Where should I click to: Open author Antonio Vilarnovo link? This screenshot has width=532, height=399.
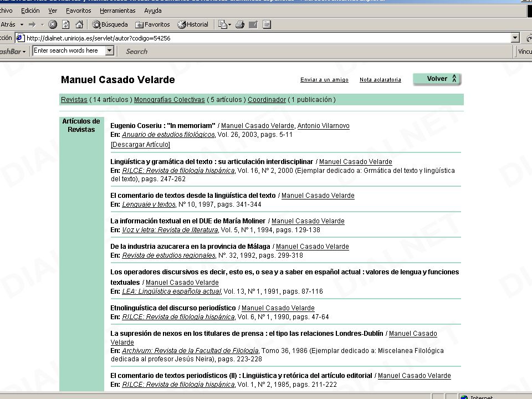(323, 126)
